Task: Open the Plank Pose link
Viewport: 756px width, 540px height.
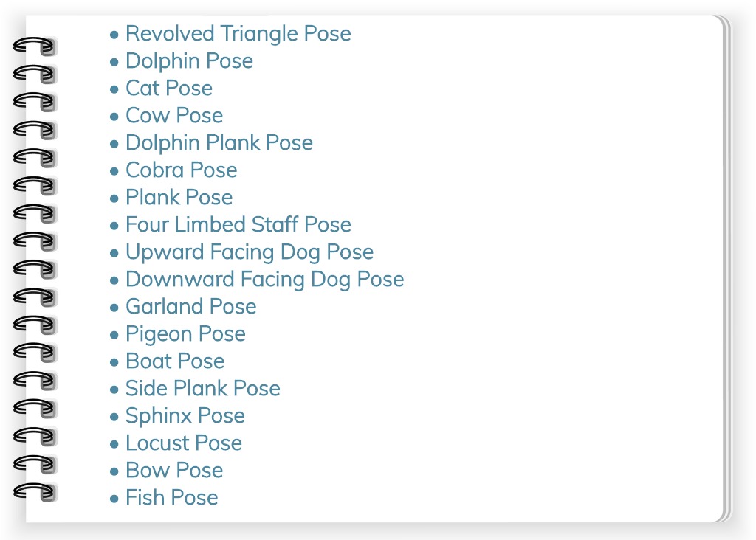Action: 179,198
